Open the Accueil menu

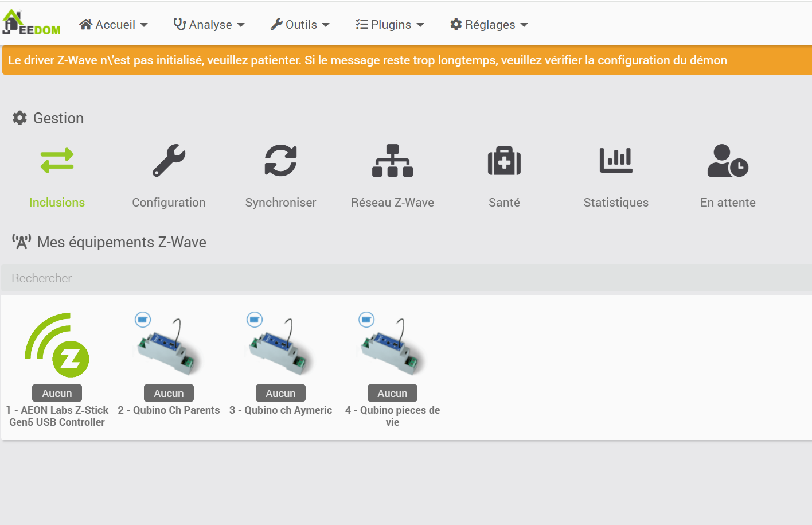pyautogui.click(x=114, y=24)
